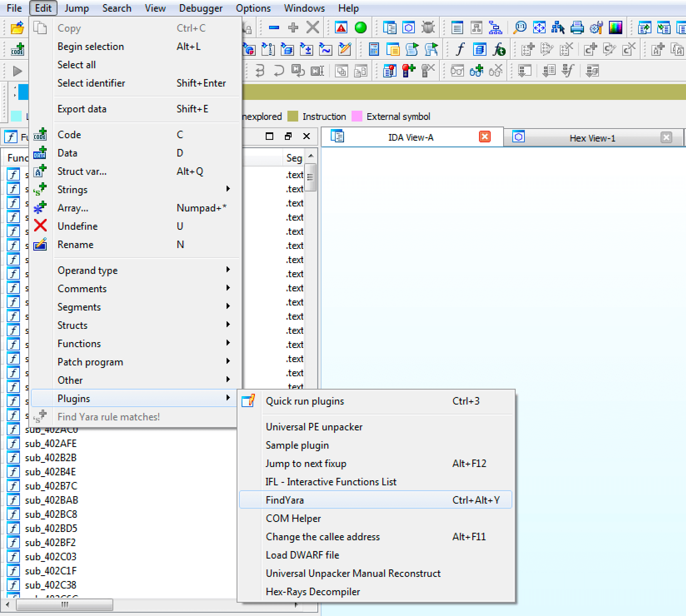Click the green circle toolbar icon
This screenshot has height=616, width=686.
(x=360, y=28)
